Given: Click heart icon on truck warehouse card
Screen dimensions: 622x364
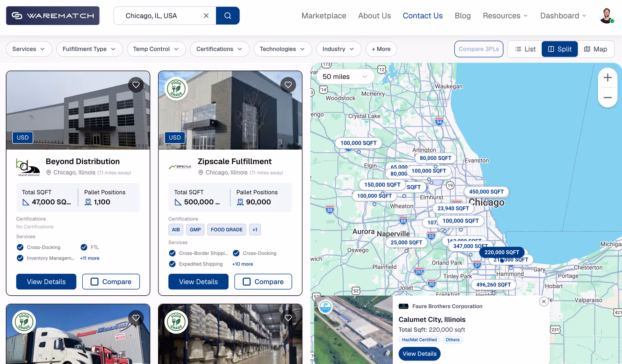Looking at the screenshot, I should 136,318.
